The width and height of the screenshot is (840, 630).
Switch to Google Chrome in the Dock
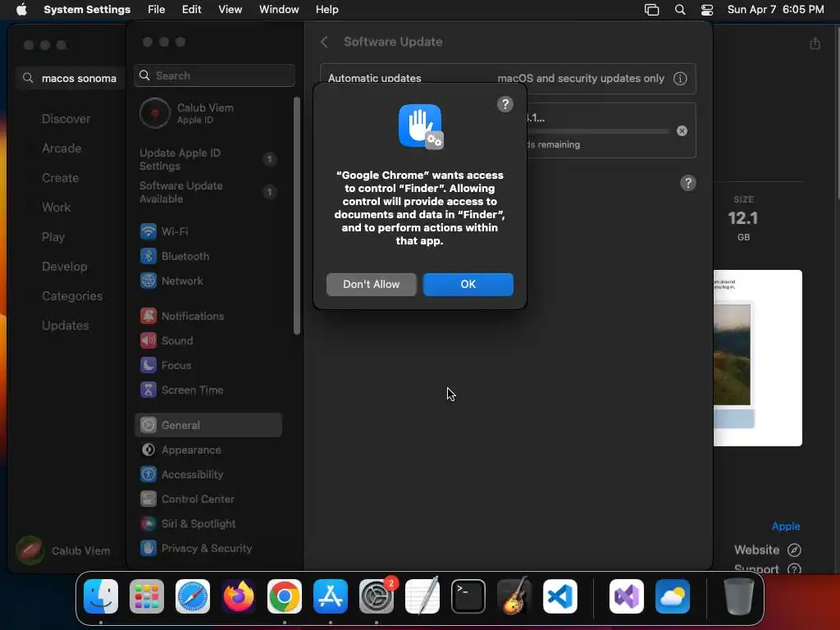pos(285,596)
